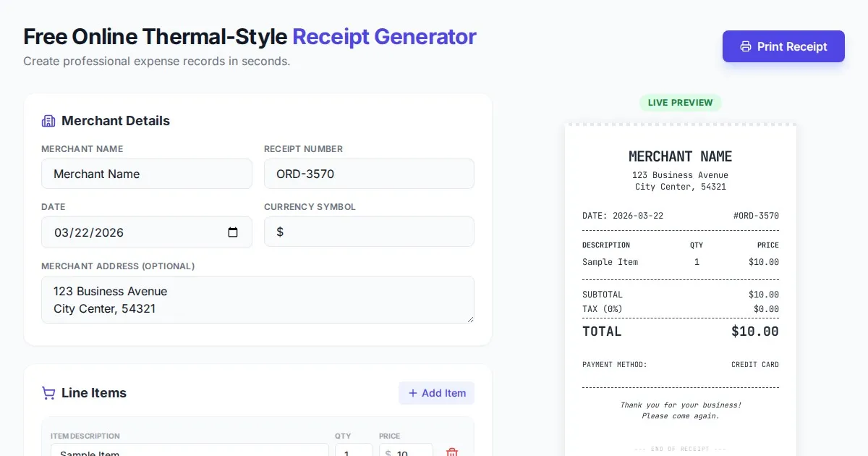Click the Add Item button label
Viewport: 868px width, 456px height.
[x=443, y=393]
